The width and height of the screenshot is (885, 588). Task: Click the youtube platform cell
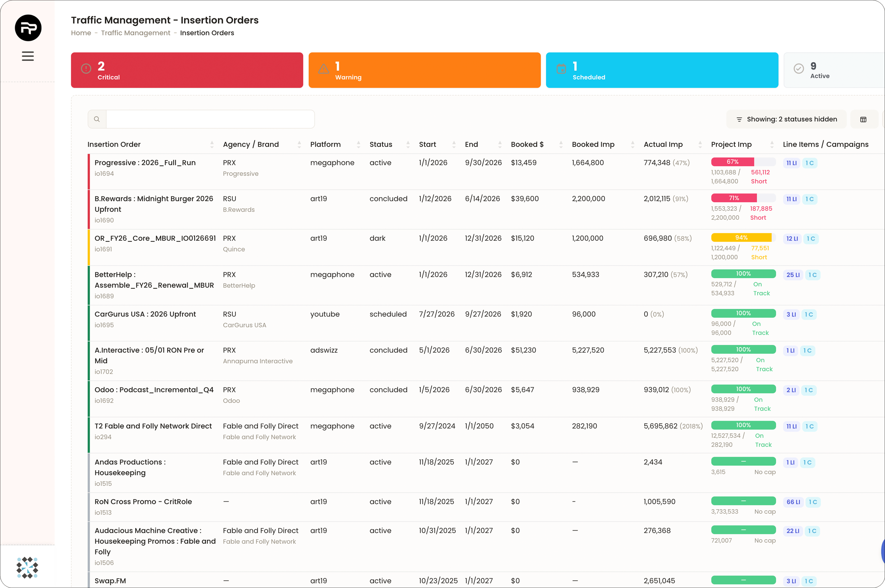[325, 314]
